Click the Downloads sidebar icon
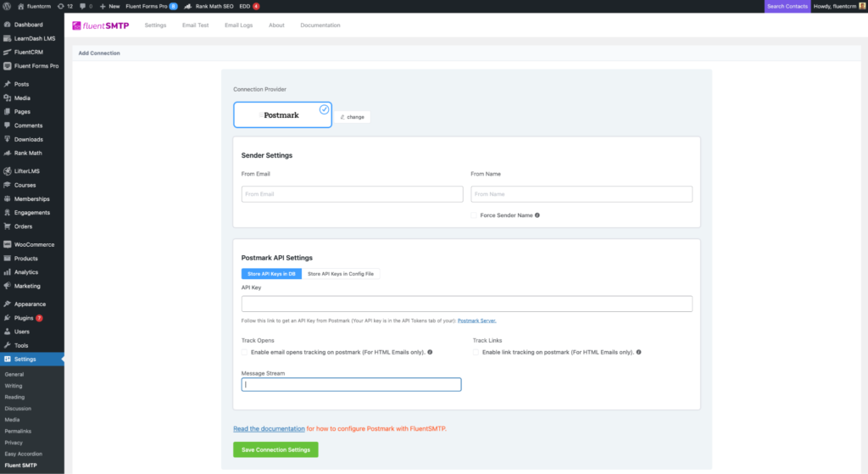Image resolution: width=868 pixels, height=474 pixels. coord(7,140)
